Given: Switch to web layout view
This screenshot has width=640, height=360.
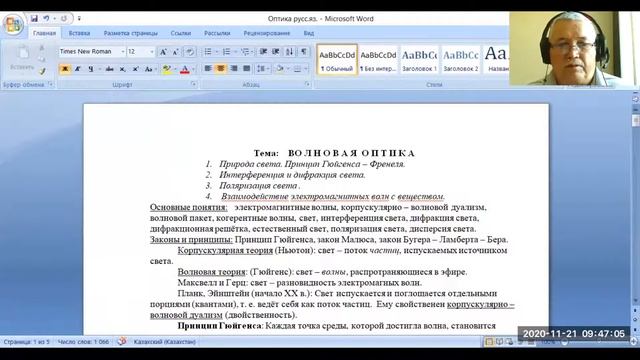Looking at the screenshot, I should [x=509, y=342].
